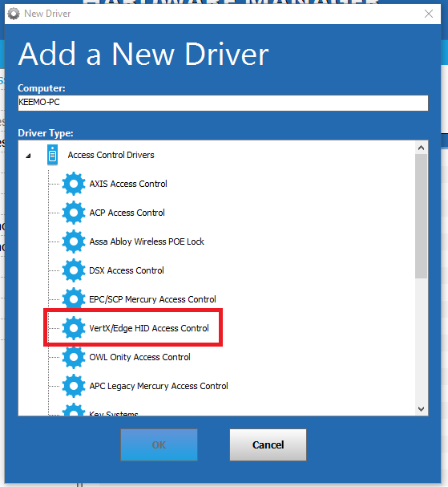Pick the VertX/Edge HID Access Control gear icon

coord(74,328)
